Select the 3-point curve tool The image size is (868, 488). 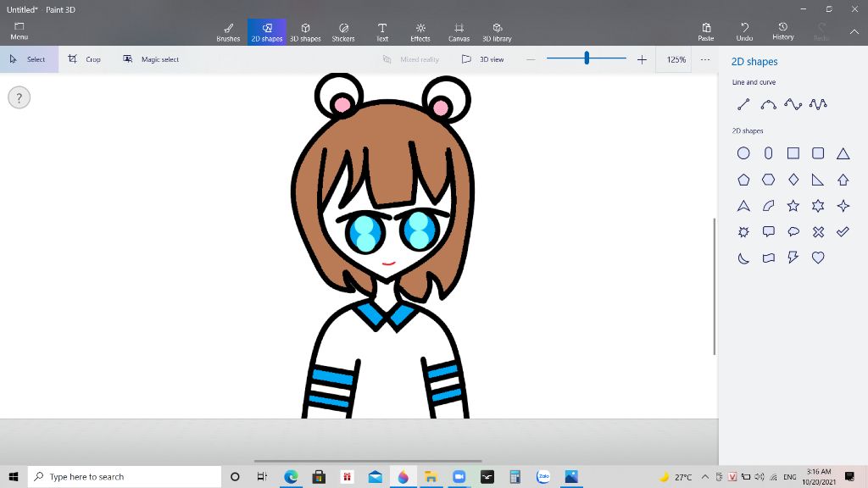pyautogui.click(x=768, y=104)
